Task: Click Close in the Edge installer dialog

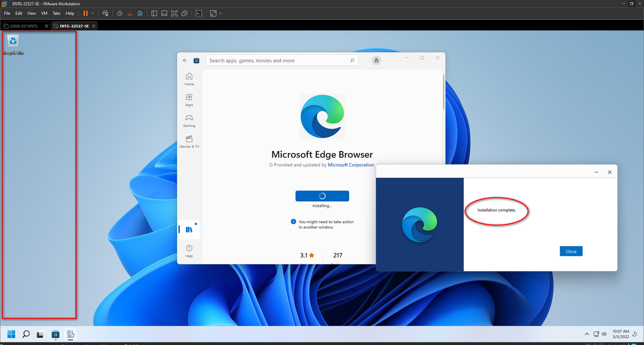Action: [x=571, y=251]
